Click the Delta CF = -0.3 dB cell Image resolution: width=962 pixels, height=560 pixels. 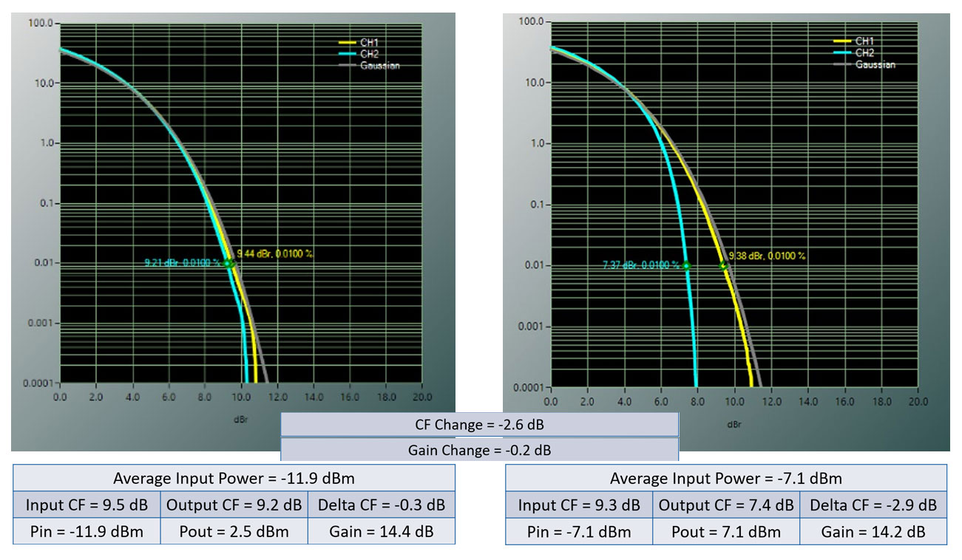coord(381,505)
